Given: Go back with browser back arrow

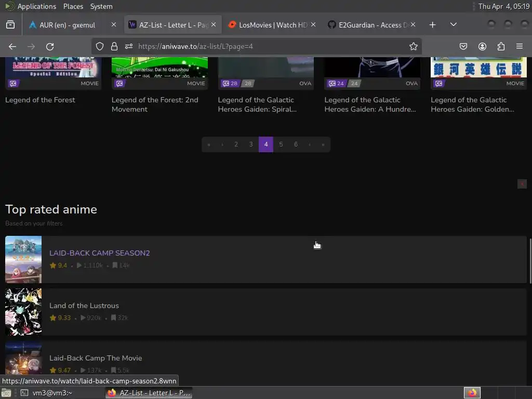Looking at the screenshot, I should 12,46.
